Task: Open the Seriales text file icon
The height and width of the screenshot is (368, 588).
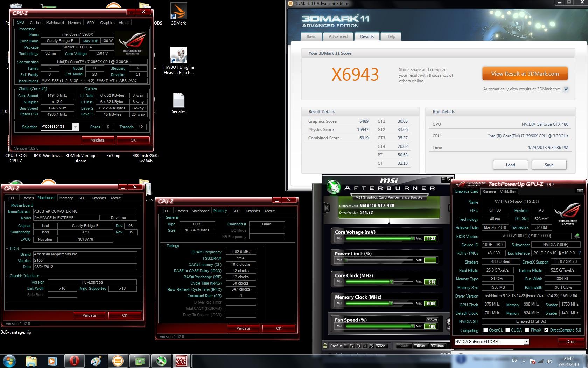Action: click(x=178, y=100)
